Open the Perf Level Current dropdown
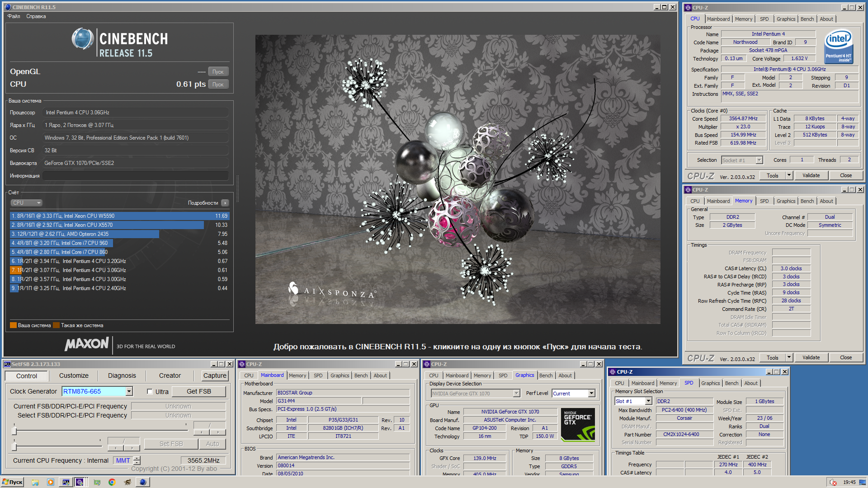This screenshot has width=868, height=488. (x=591, y=394)
